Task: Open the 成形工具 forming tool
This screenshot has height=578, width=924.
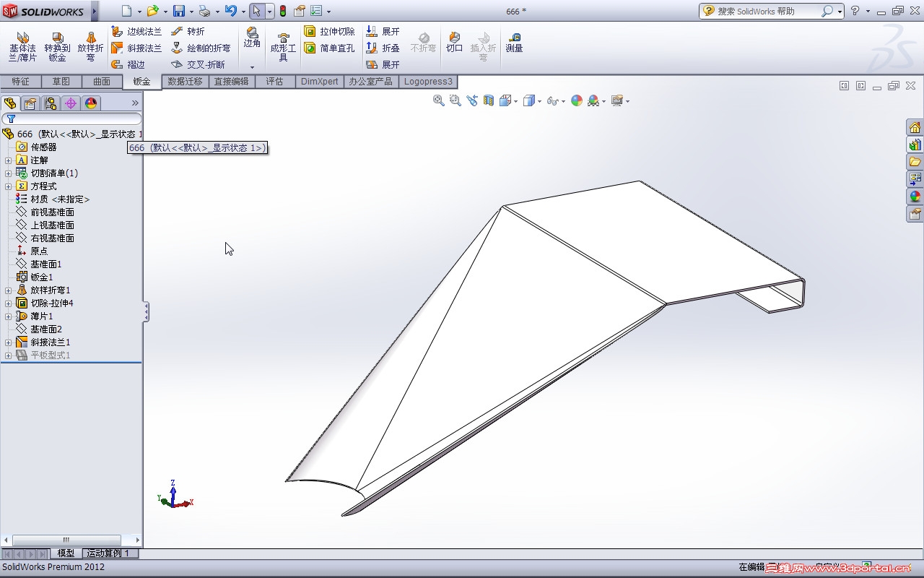Action: [x=283, y=46]
